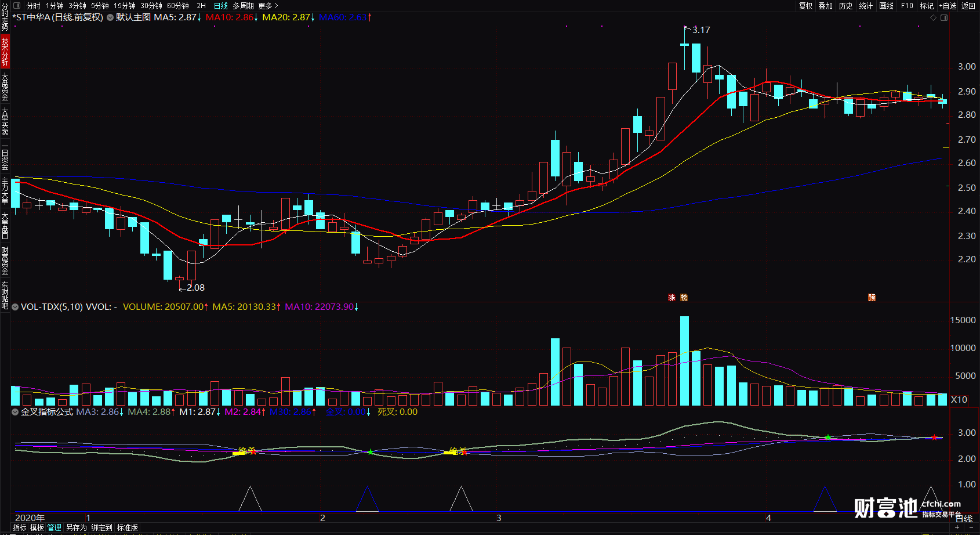This screenshot has width=980, height=535.
Task: Open the 一日资金 sidebar tab
Action: click(5, 157)
